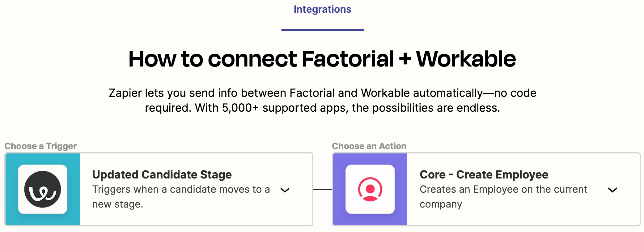The width and height of the screenshot is (644, 232).
Task: Click the Workable app logo icon
Action: pyautogui.click(x=43, y=189)
